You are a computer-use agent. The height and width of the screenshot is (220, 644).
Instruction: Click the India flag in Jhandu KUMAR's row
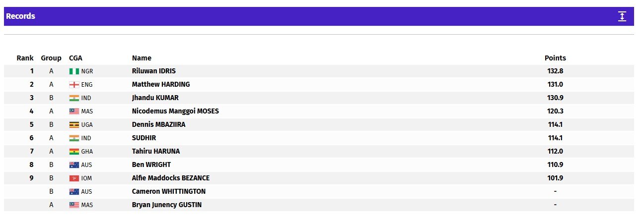point(74,98)
